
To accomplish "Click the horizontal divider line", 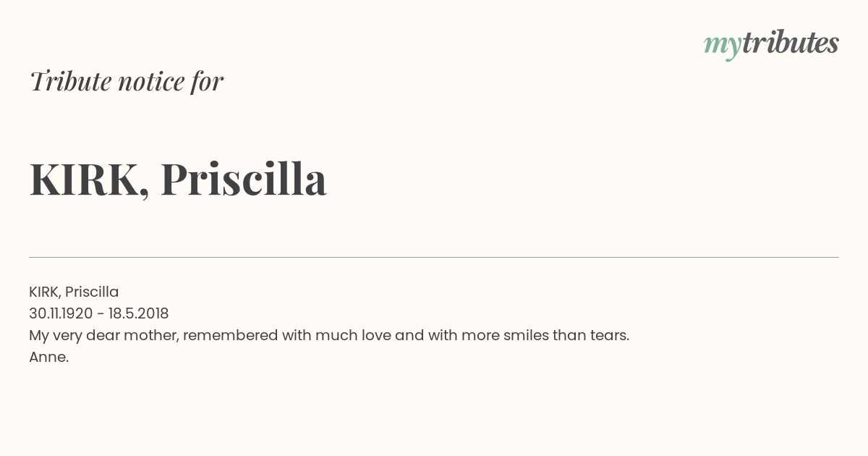I will (x=434, y=257).
